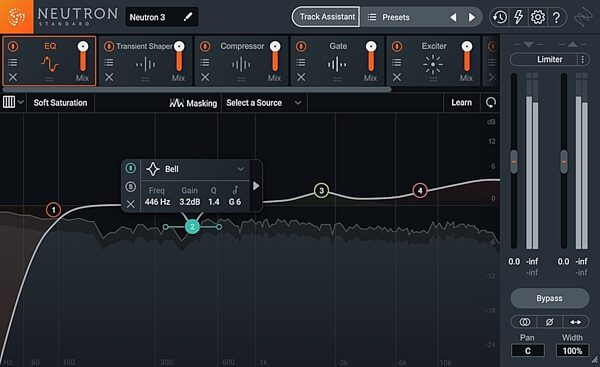Click the 3.2dB gain value
Viewport: 600px width, 367px height.
tap(190, 202)
